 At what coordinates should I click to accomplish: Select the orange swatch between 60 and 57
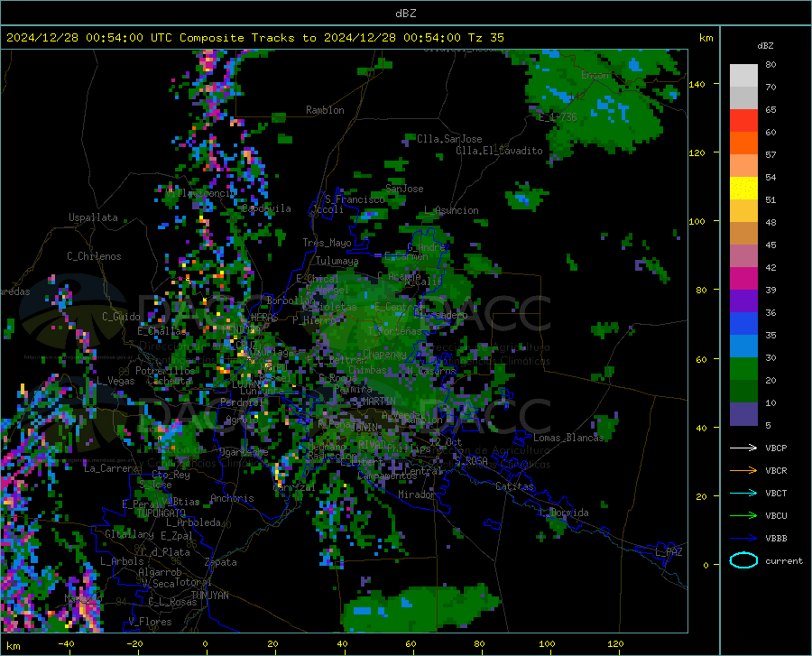tap(743, 143)
